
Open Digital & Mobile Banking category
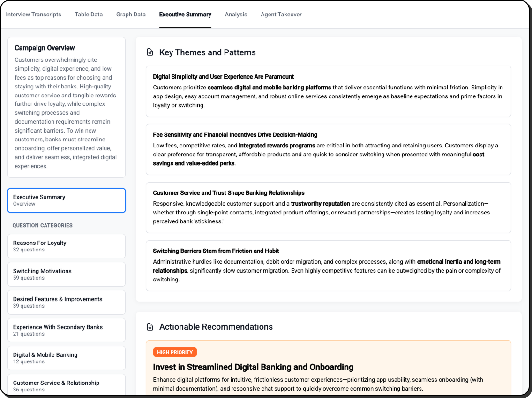pyautogui.click(x=67, y=358)
